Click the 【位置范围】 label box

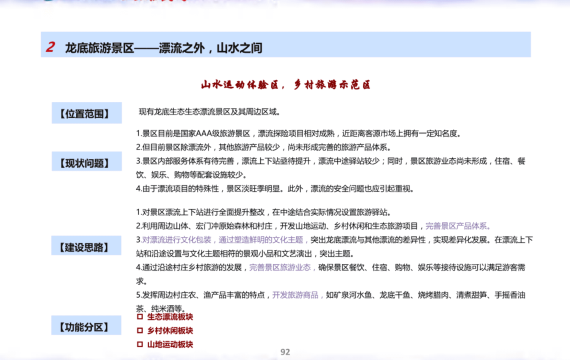[x=87, y=113]
